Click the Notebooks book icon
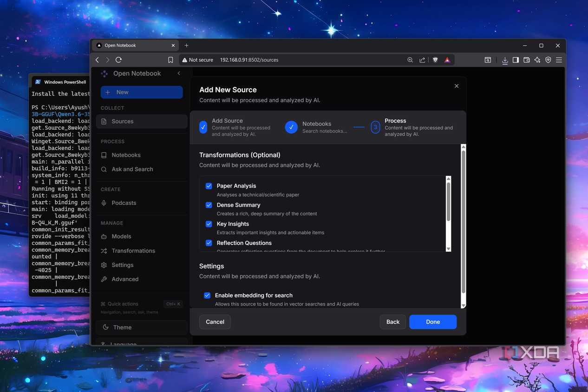588x392 pixels. pyautogui.click(x=104, y=155)
